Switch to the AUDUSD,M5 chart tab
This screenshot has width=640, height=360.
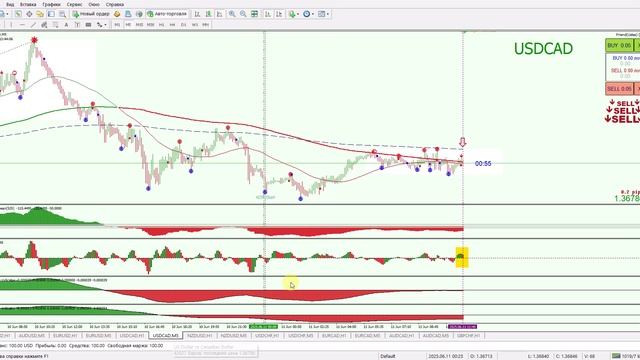(31, 336)
